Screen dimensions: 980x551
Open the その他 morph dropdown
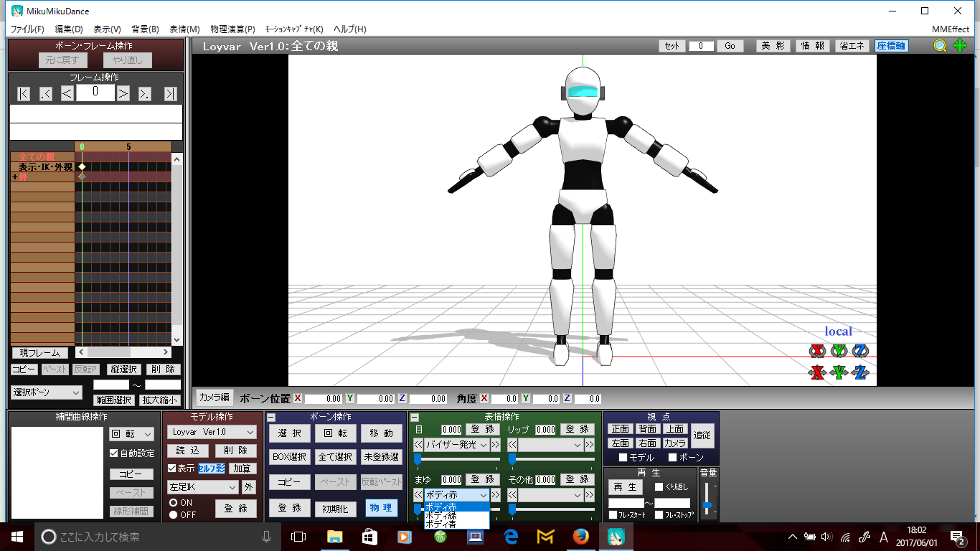(550, 495)
